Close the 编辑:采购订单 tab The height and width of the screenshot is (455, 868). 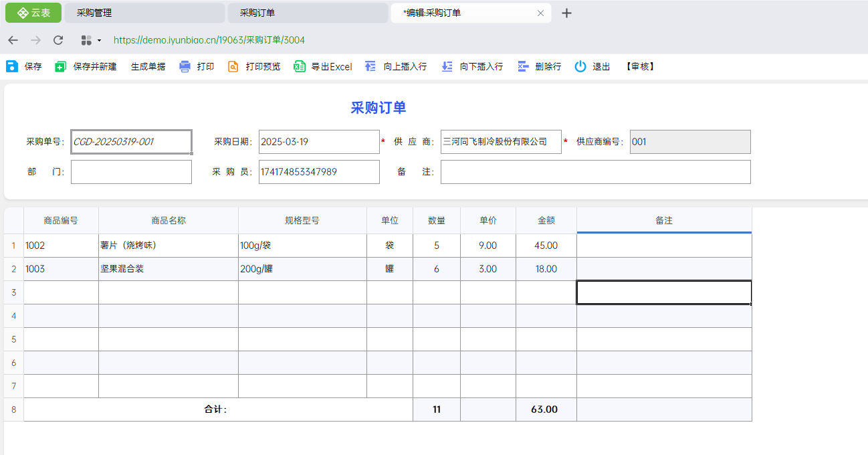[x=540, y=13]
